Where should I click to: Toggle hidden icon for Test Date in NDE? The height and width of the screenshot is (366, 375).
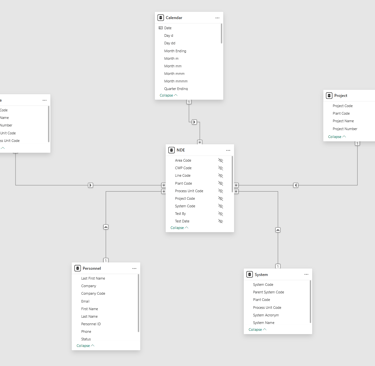221,221
